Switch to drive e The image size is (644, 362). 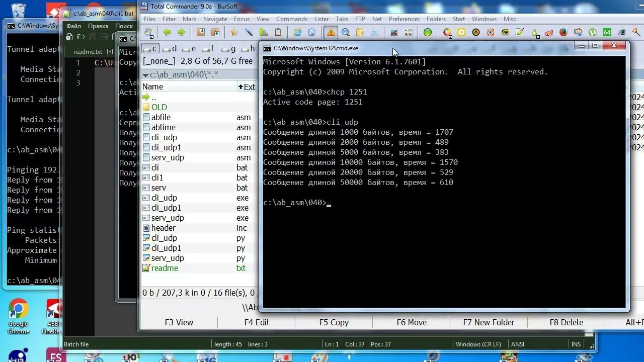(x=189, y=49)
